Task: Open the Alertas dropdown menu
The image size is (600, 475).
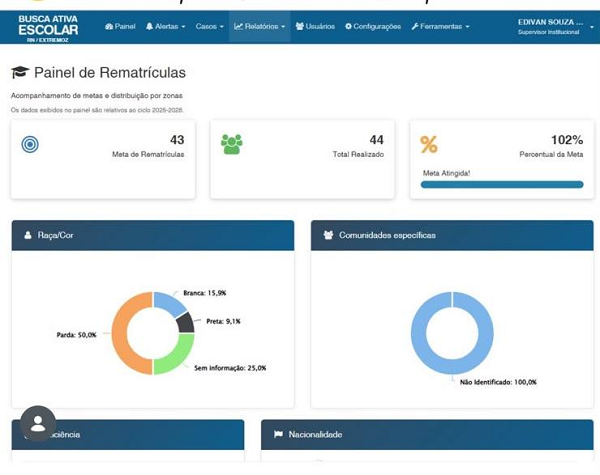Action: 166,26
